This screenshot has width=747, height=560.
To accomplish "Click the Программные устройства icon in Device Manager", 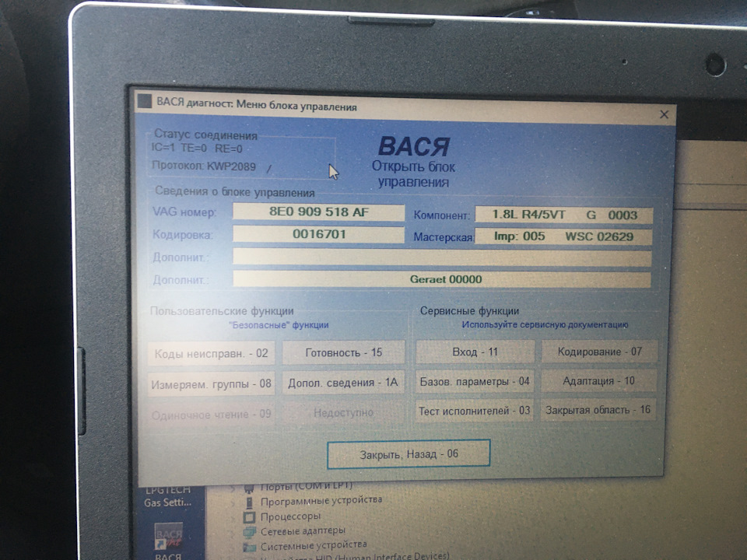I will click(249, 502).
